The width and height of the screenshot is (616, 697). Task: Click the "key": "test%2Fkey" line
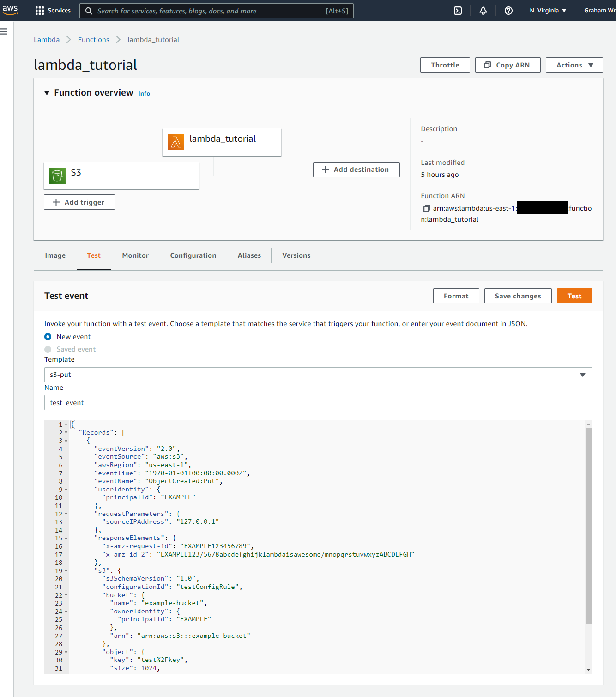(x=149, y=660)
